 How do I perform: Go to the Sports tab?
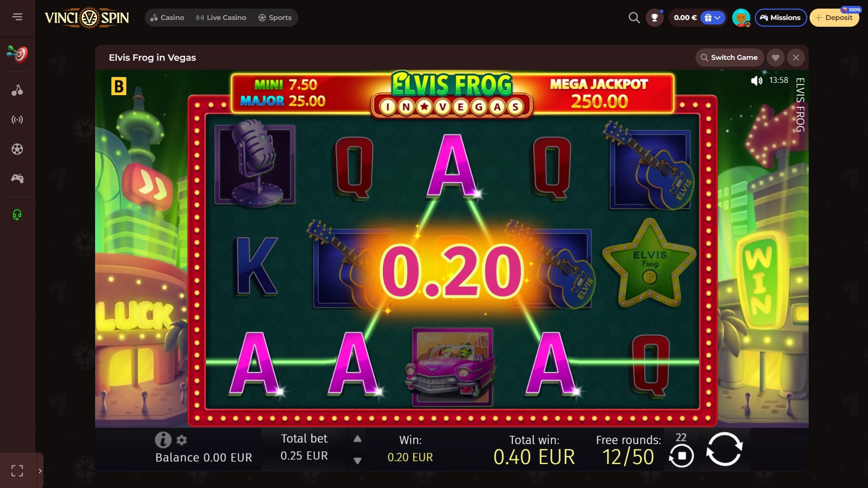(275, 18)
